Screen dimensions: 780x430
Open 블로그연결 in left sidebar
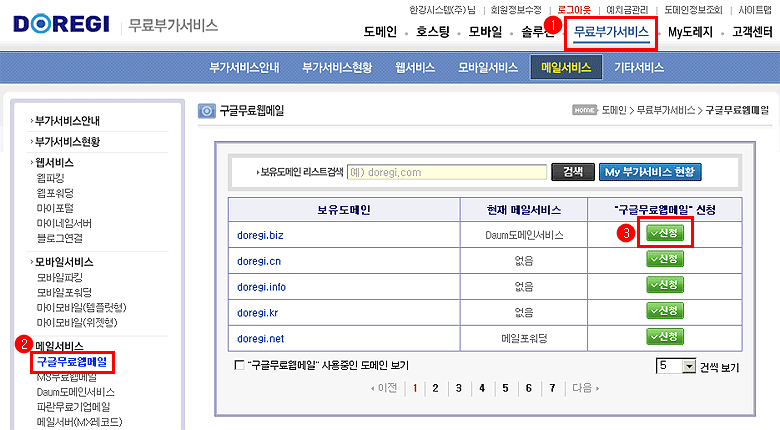[60, 238]
